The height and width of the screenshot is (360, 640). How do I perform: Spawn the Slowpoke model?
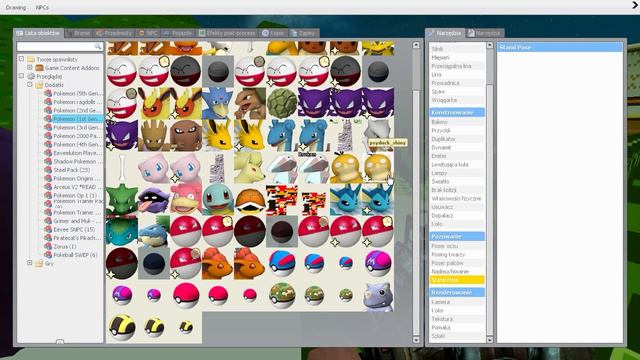click(186, 200)
